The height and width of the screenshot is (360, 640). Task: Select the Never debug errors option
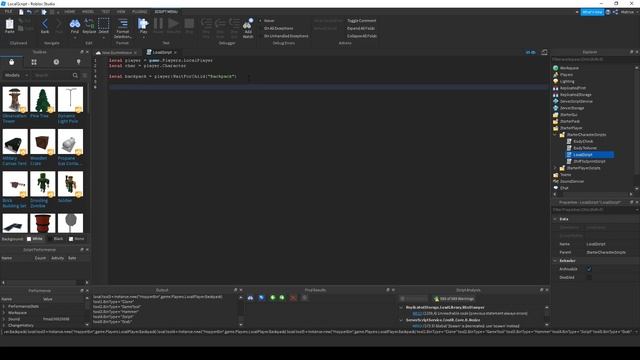(x=268, y=21)
